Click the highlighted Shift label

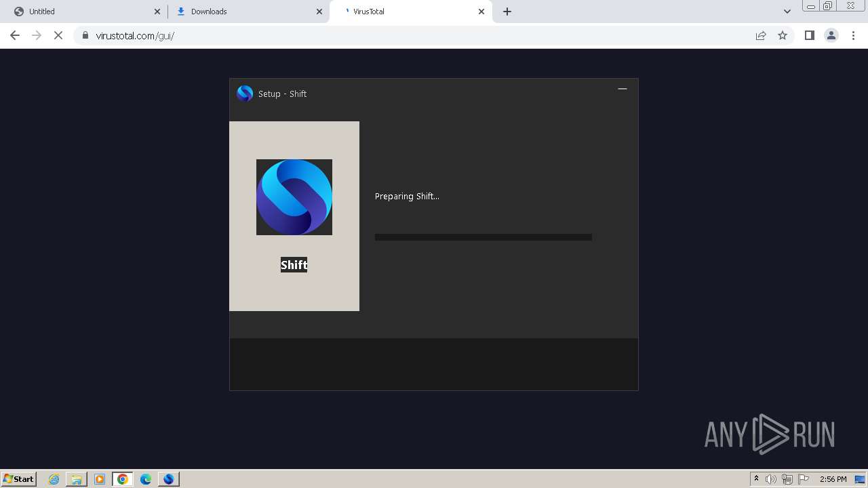coord(294,265)
